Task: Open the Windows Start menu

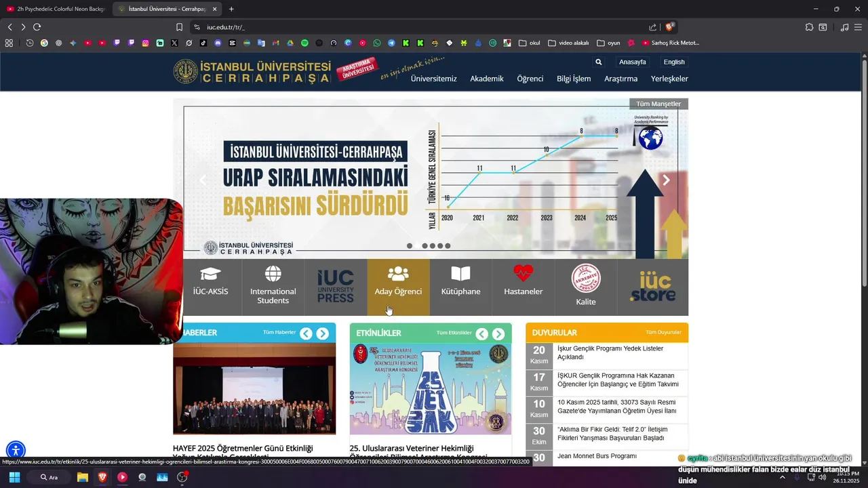Action: 14,477
